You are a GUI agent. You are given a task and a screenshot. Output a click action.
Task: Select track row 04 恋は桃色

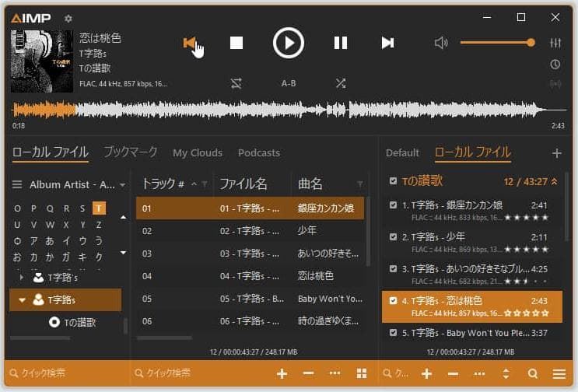point(250,276)
